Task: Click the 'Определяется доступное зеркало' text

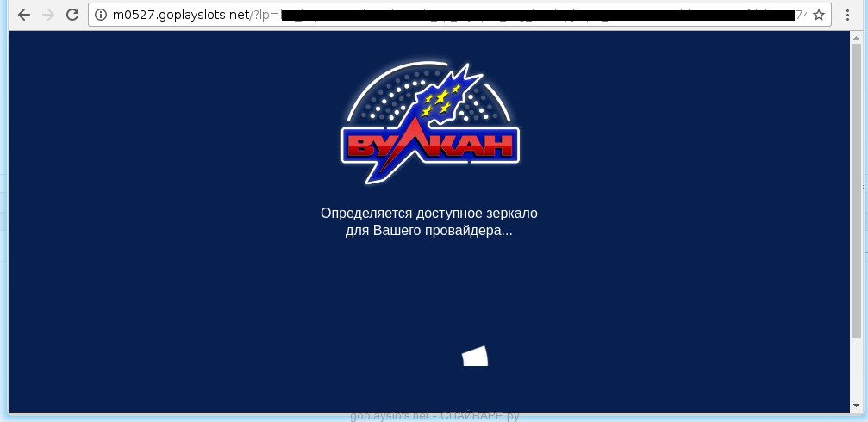Action: coord(428,213)
